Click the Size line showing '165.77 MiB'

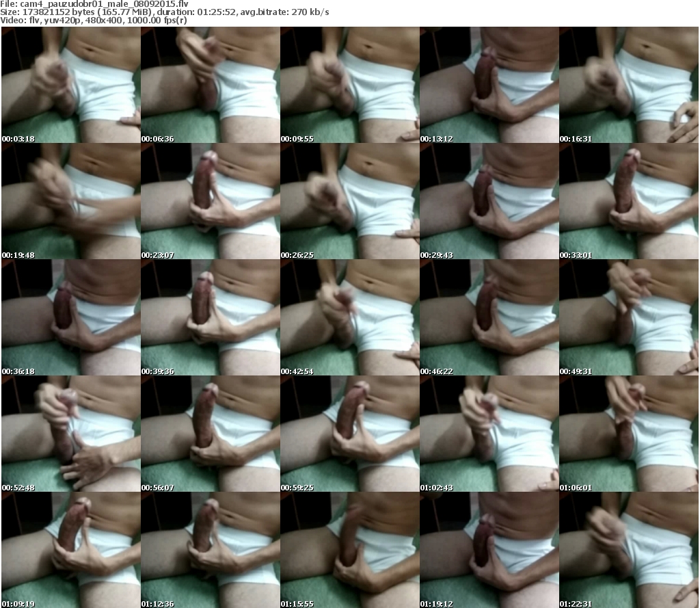pyautogui.click(x=165, y=12)
